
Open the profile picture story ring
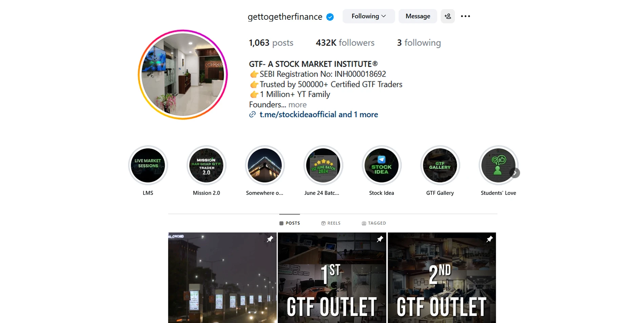(x=183, y=75)
